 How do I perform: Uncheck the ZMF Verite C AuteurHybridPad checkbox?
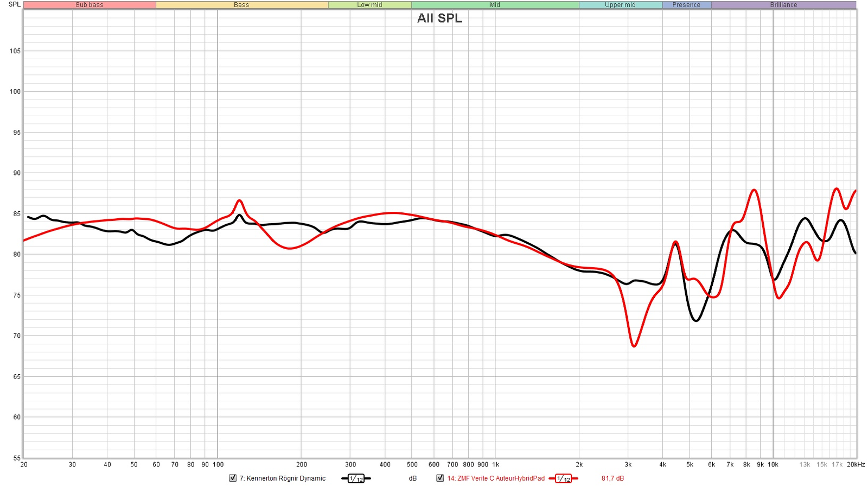pyautogui.click(x=440, y=478)
